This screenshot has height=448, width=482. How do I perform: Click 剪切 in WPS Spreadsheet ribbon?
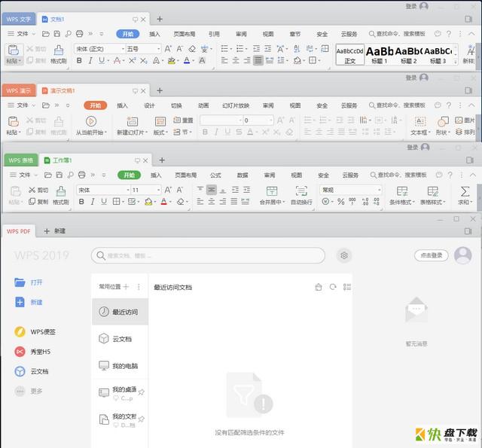pos(38,190)
